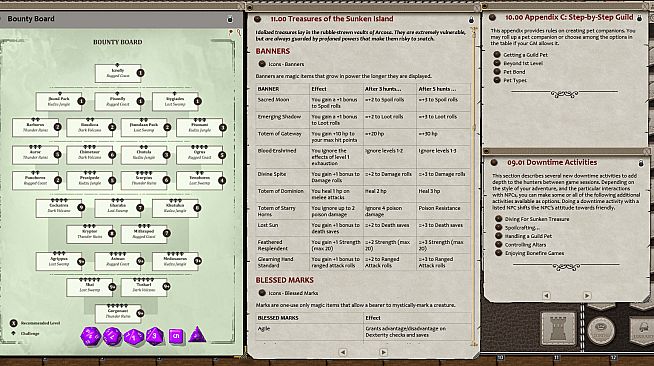Click the link icon beside Downtime Activities title
Viewport: 654px width, 366px height.
(494, 163)
